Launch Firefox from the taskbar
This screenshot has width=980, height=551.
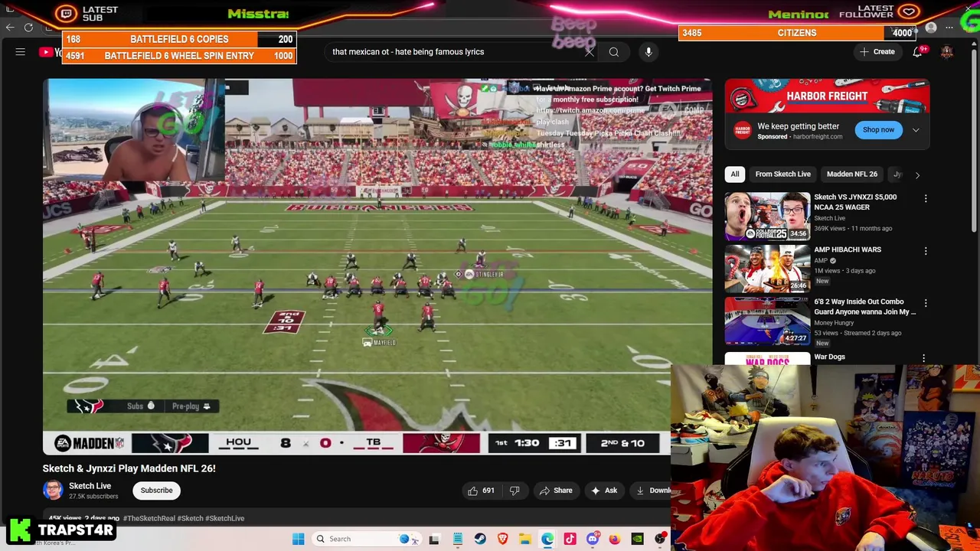click(615, 539)
